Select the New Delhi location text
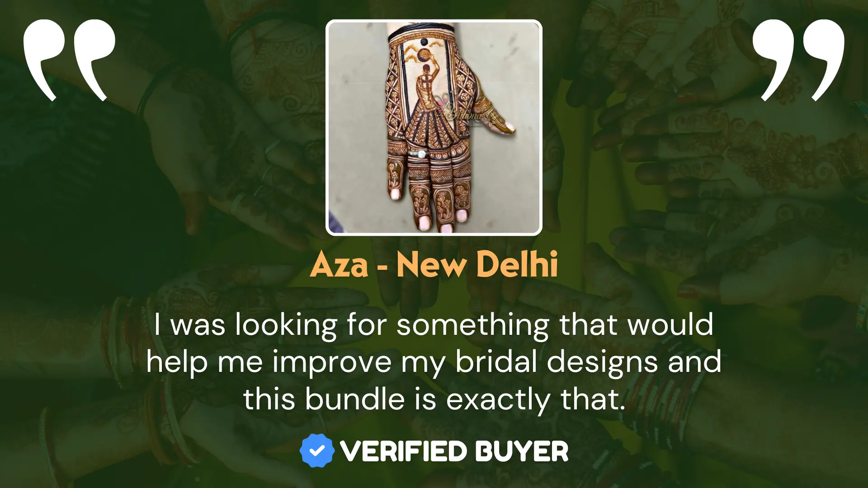The image size is (868, 488). 477,264
